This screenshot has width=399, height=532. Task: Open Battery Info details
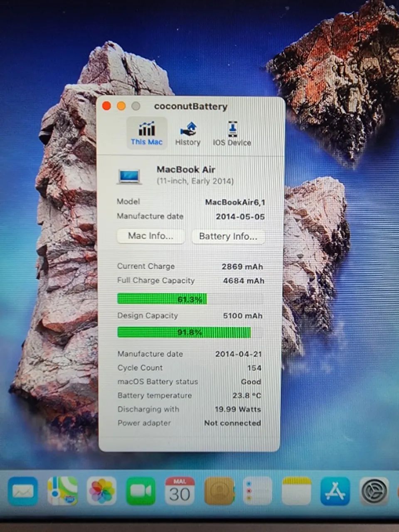pos(228,236)
